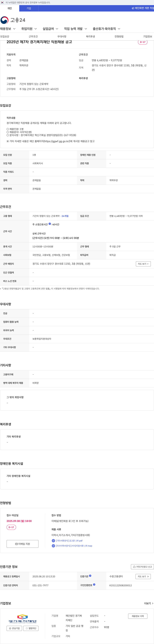Screen dimensions: 154x644
Task: Click the D-17 badge by the job title
Action: click(x=142, y=42)
